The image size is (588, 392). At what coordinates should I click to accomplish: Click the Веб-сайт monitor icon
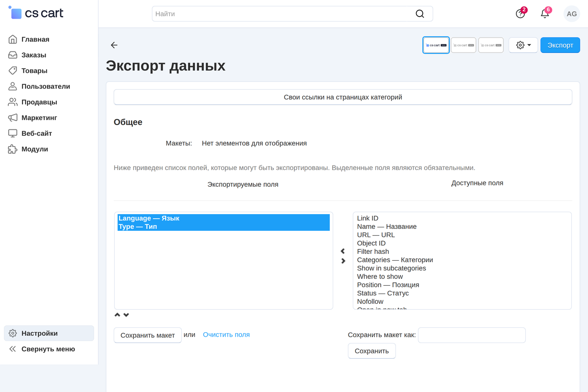pos(13,133)
